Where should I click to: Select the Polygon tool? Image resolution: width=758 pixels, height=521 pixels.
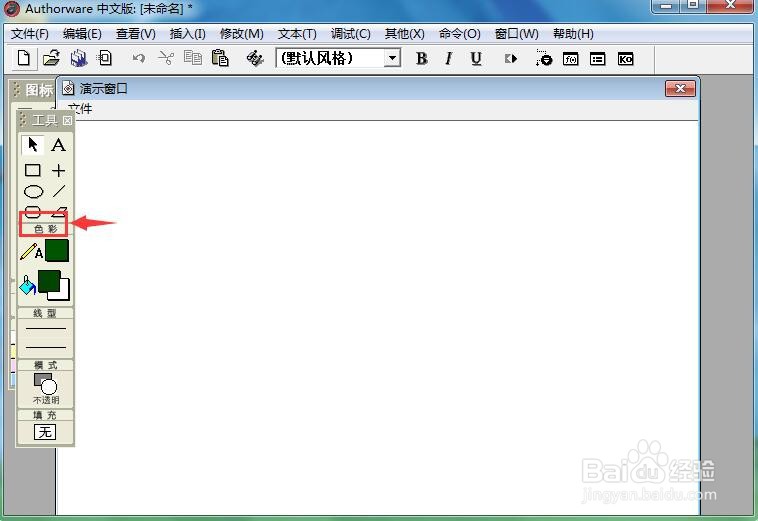pos(58,212)
